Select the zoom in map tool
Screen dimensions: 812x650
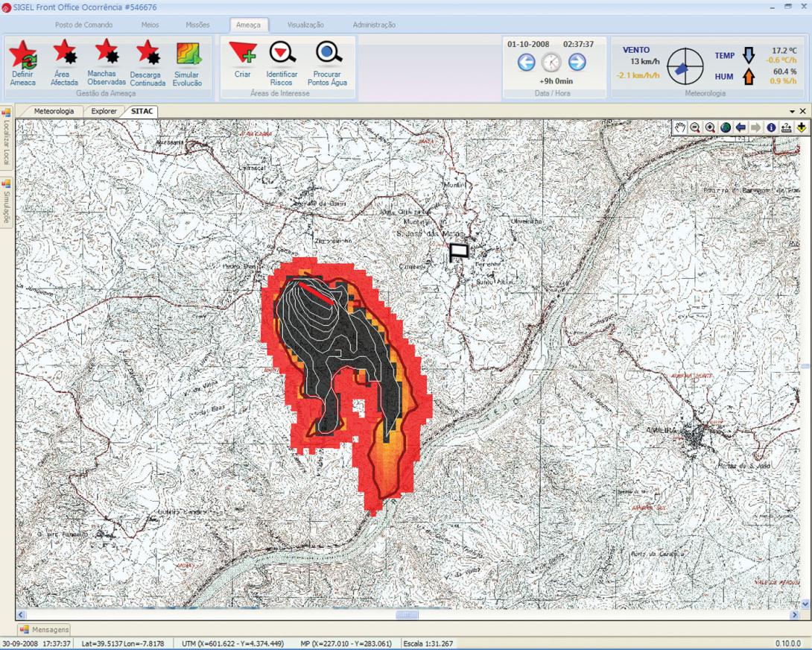[710, 127]
